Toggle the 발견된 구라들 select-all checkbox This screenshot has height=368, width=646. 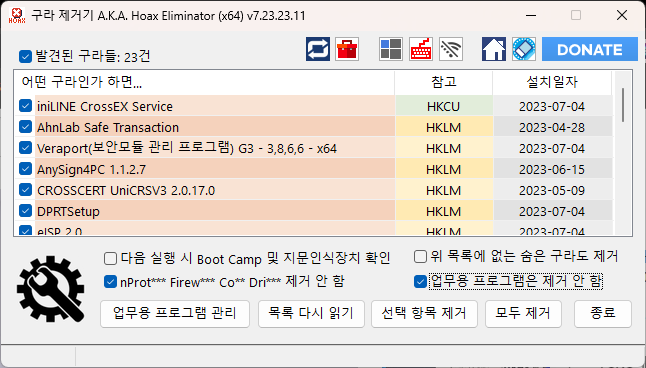coord(25,56)
